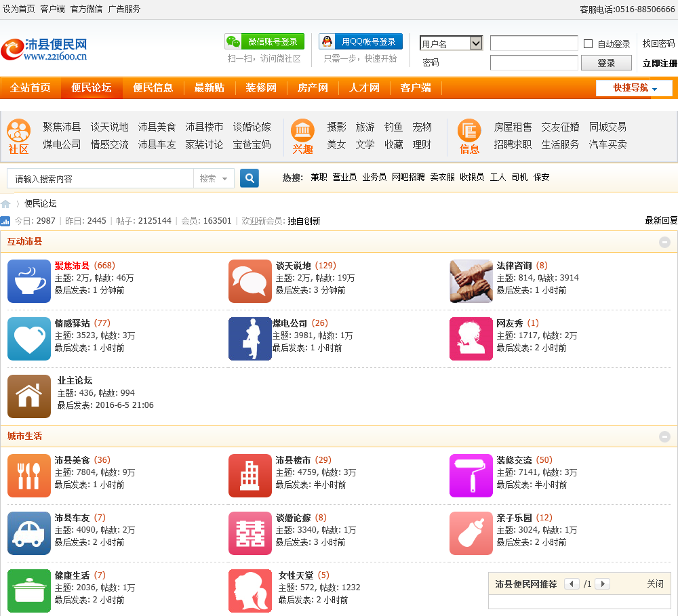Screen dimensions: 678x616
Task: Select the 全站首页 nav tab
Action: tap(31, 87)
